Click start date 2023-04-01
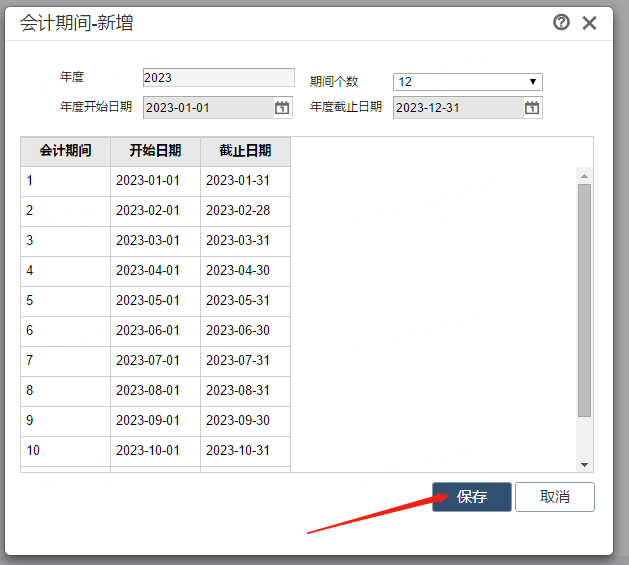The image size is (629, 565). pos(155,271)
